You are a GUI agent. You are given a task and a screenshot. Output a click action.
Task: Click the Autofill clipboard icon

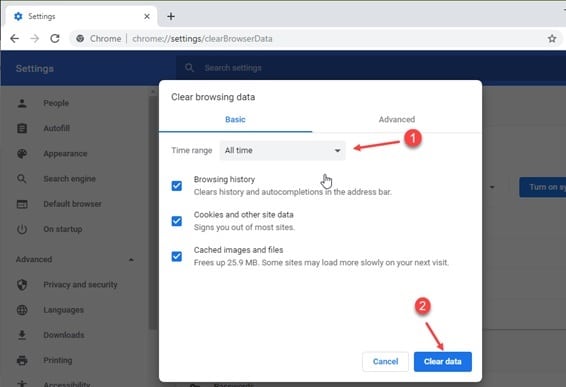22,128
